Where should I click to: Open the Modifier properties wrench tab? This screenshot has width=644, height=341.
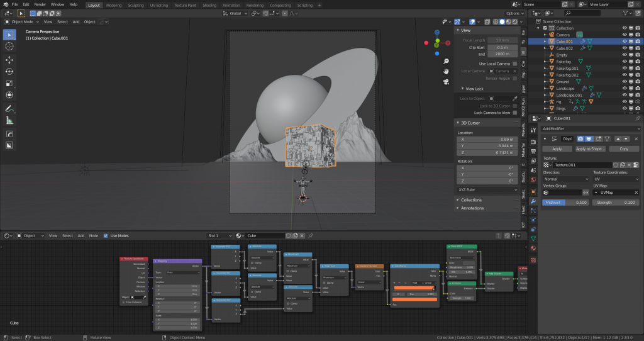pos(533,201)
